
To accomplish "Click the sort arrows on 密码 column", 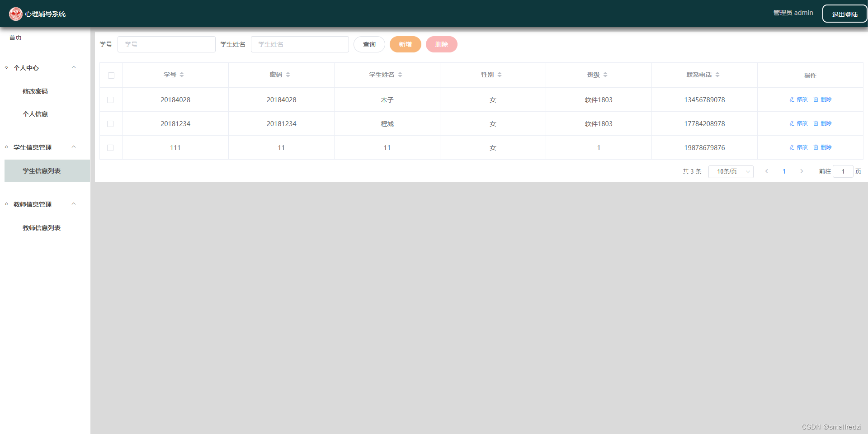I will tap(288, 75).
